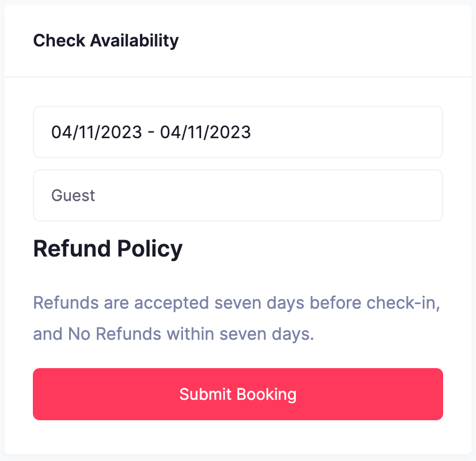Click the word "Refund" in the bold heading
Screen dimensions: 476x461
pyautogui.click(x=71, y=249)
